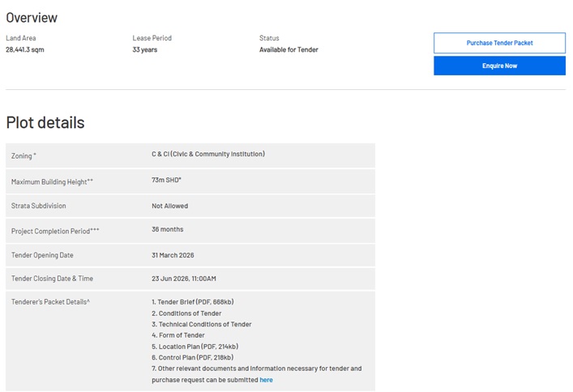Click the Plot details heading
Viewport: 573px width, 392px height.
[x=45, y=123]
